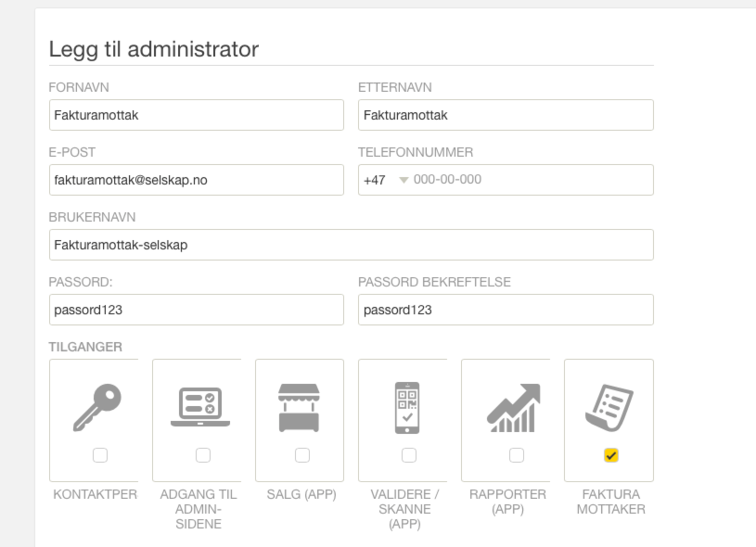Enable the Kontaktperson checkbox
The image size is (756, 547).
point(100,455)
